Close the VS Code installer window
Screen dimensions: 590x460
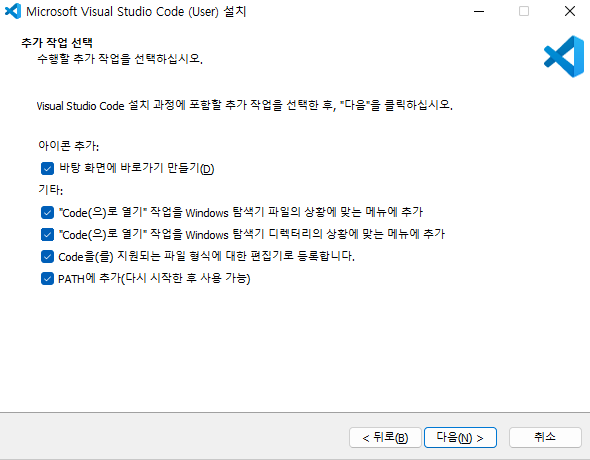point(570,11)
